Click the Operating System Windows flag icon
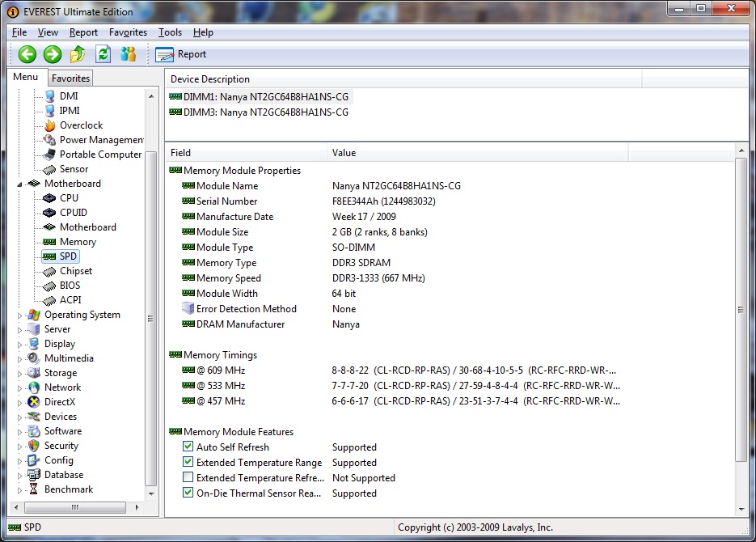This screenshot has width=756, height=542. click(x=34, y=315)
